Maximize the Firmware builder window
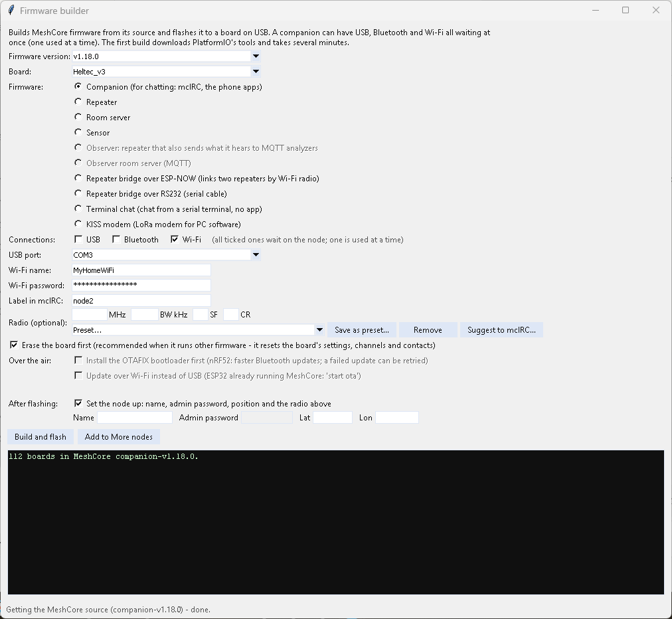The image size is (672, 619). (x=626, y=10)
